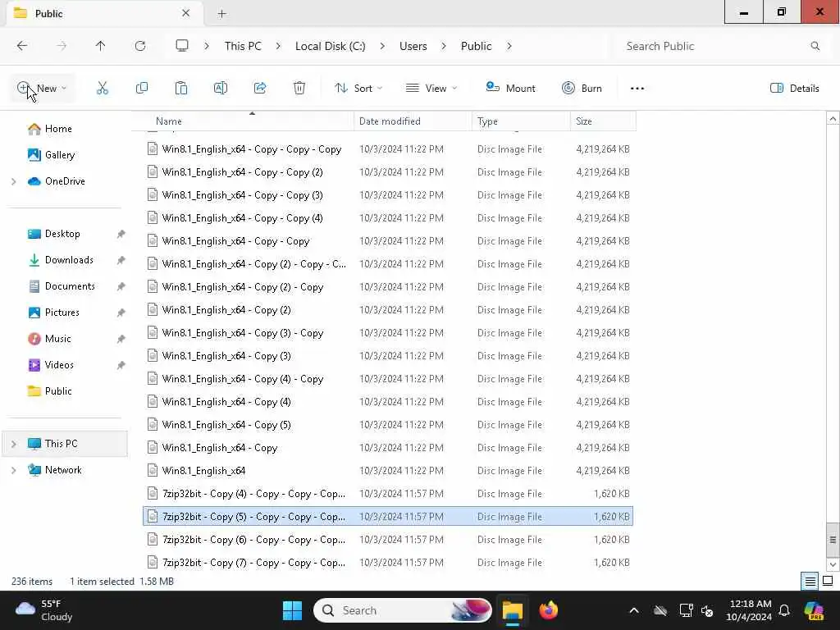
Task: Click the chevron after Public in breadcrumb
Action: pos(509,46)
